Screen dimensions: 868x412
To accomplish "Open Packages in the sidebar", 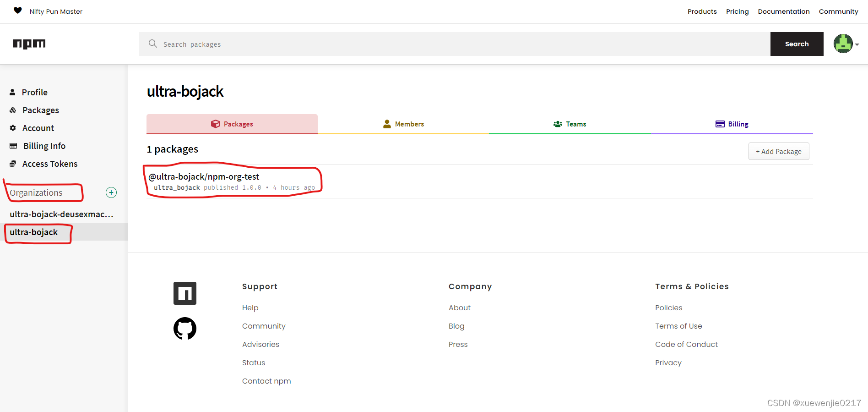I will pos(40,110).
